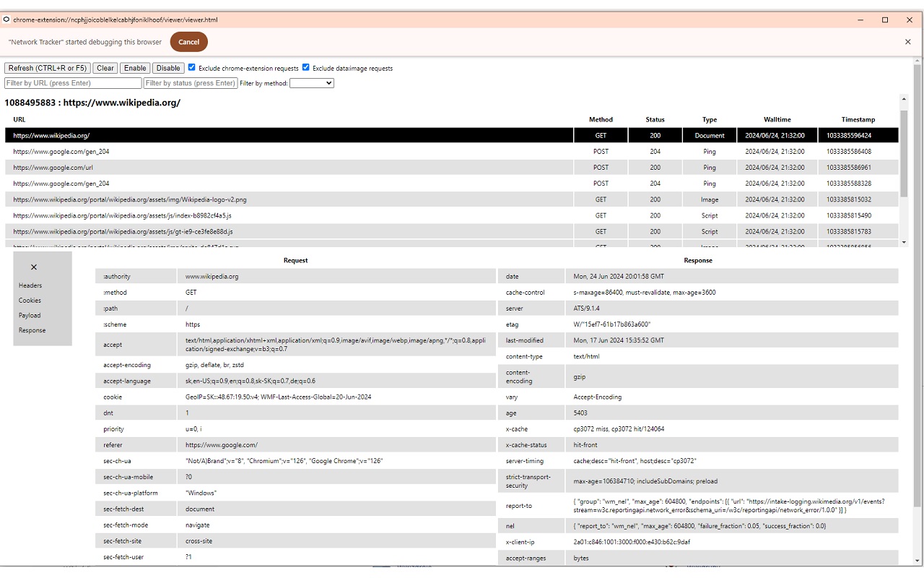924x578 pixels.
Task: Select the https://www.wikipedia.org/ request row
Action: pyautogui.click(x=452, y=135)
